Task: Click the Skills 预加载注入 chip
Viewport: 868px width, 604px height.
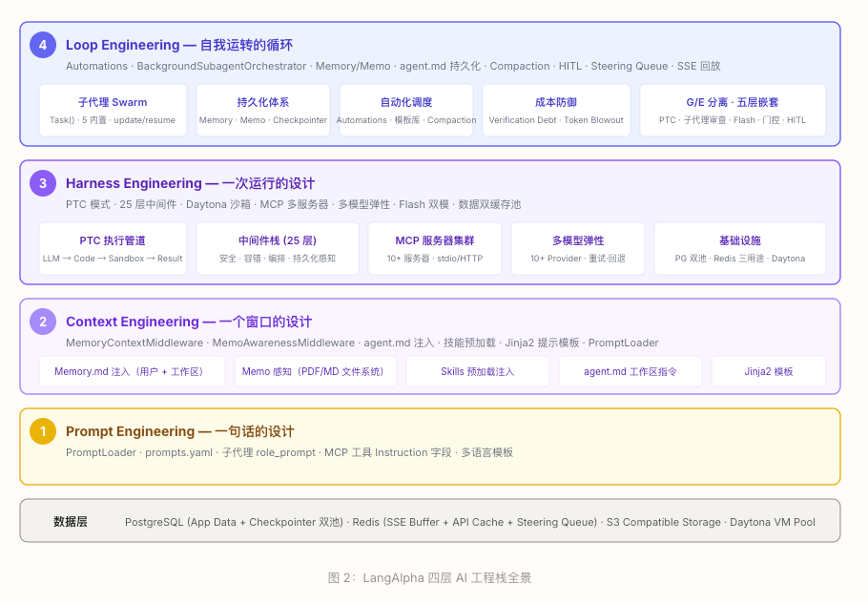Action: [x=478, y=371]
